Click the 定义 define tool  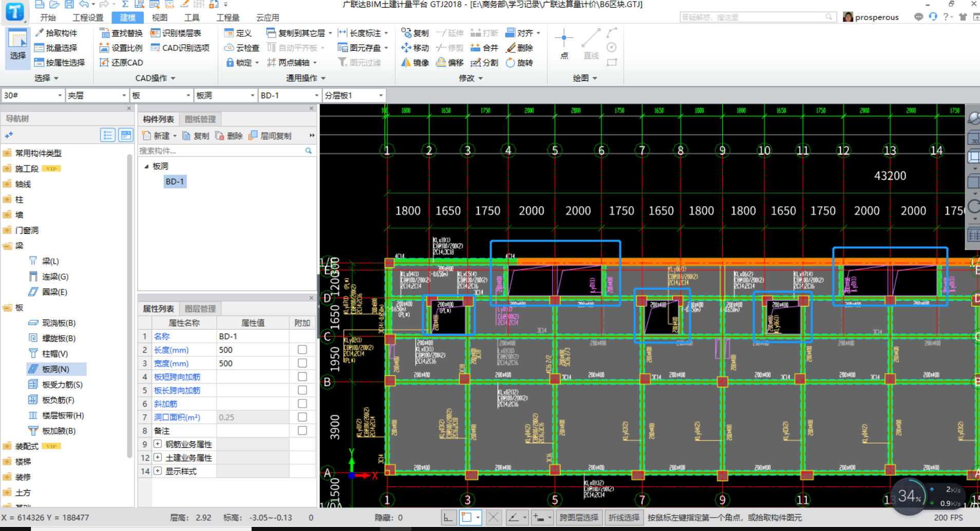(x=238, y=33)
